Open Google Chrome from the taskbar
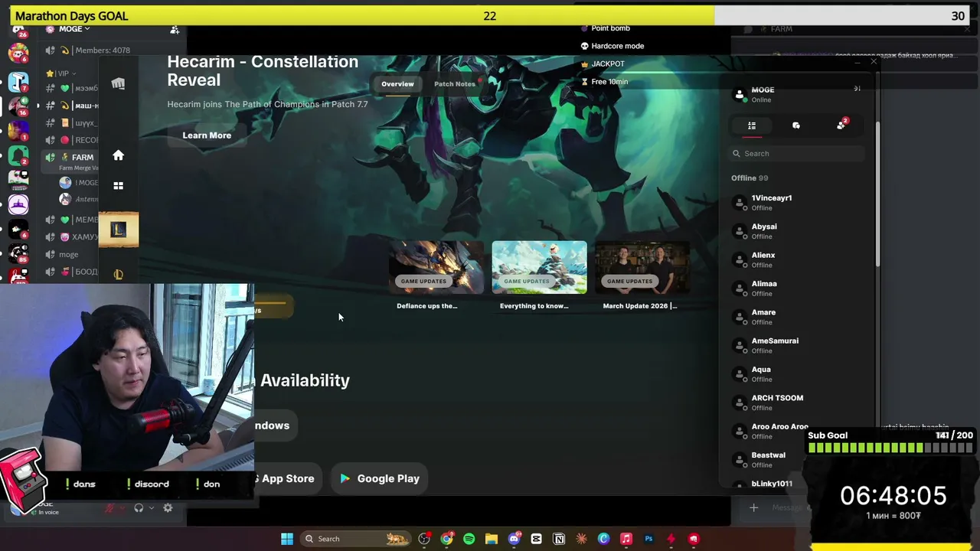Image resolution: width=980 pixels, height=551 pixels. (446, 539)
